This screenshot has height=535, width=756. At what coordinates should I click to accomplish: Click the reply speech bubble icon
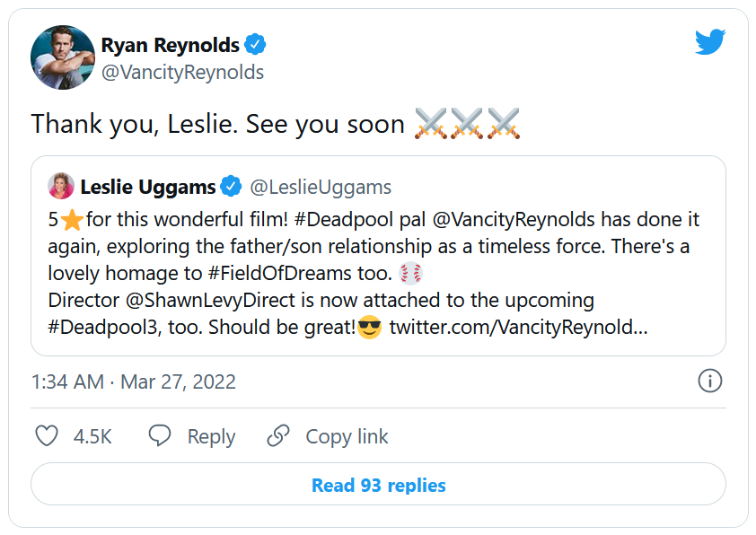[x=160, y=436]
